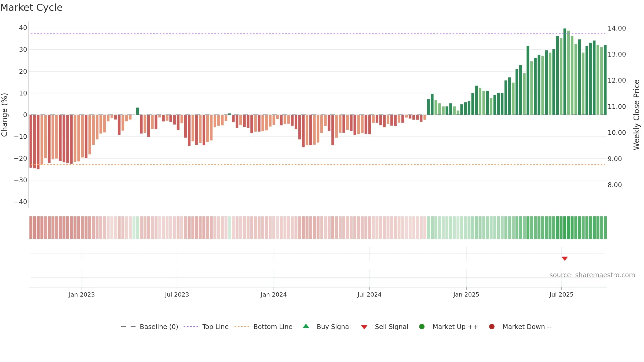Toggle the Sell Signal legend entry
The height and width of the screenshot is (362, 644).
click(385, 327)
